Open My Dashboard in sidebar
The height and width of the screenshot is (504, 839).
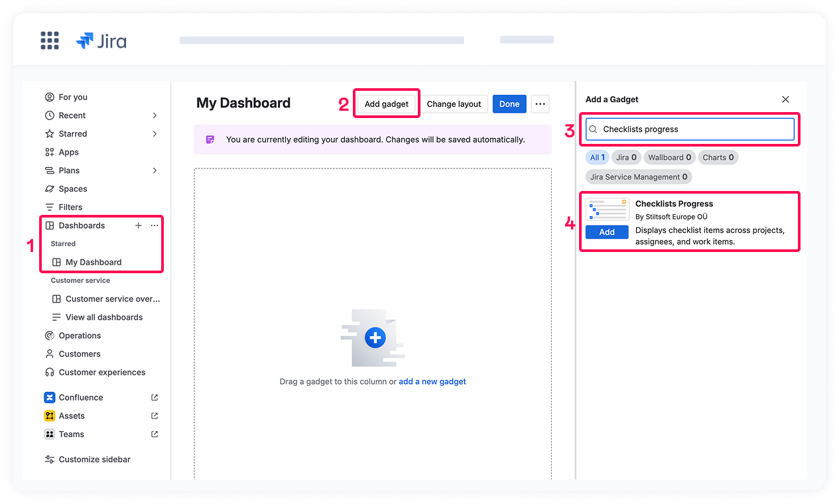pyautogui.click(x=94, y=263)
